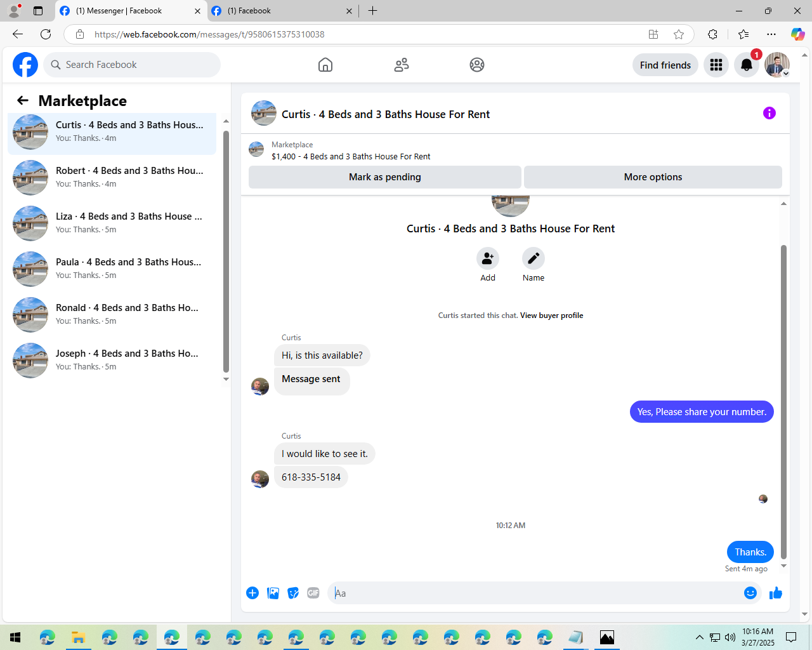Open the Windows Start menu
The height and width of the screenshot is (650, 812).
click(15, 637)
